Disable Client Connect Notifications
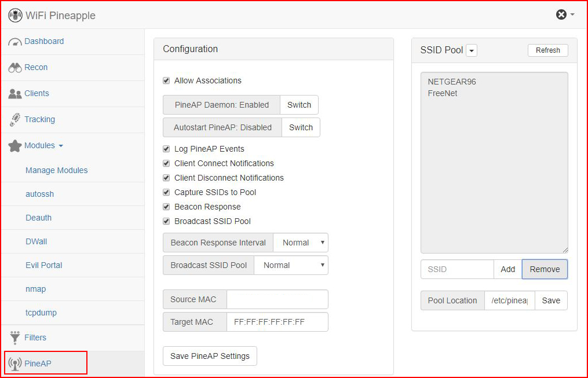 point(166,163)
